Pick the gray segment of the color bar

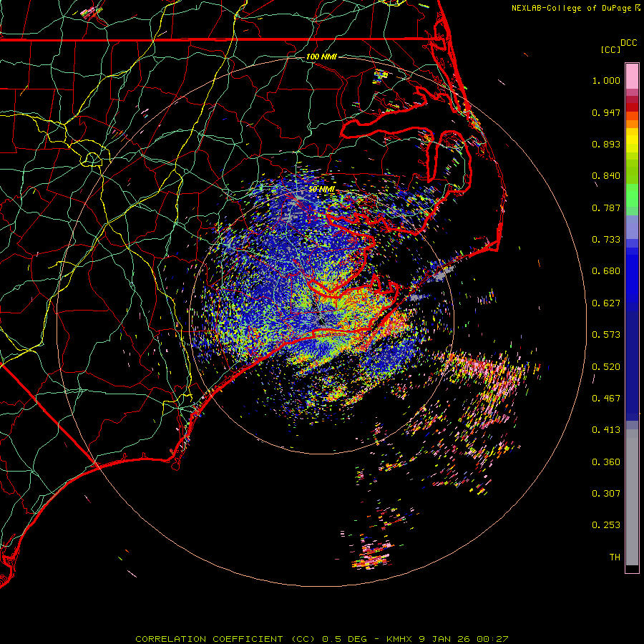coord(632,497)
